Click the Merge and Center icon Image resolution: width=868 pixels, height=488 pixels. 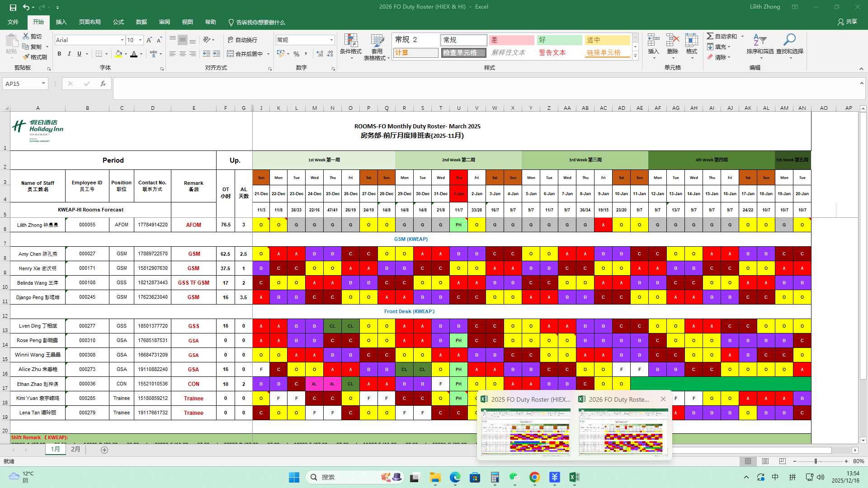(231, 54)
